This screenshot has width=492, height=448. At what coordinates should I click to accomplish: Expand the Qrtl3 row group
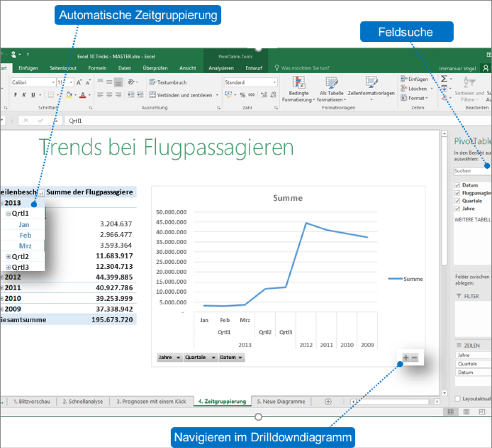pyautogui.click(x=9, y=267)
